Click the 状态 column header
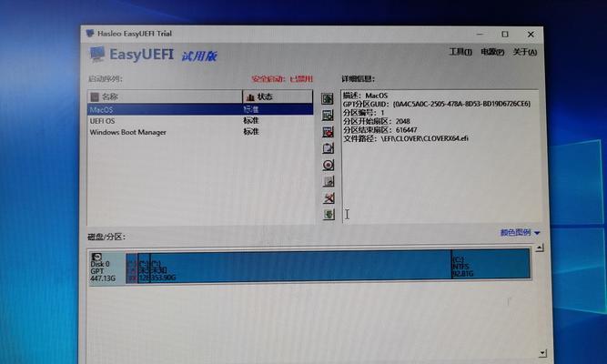607x364 pixels. tap(278, 96)
